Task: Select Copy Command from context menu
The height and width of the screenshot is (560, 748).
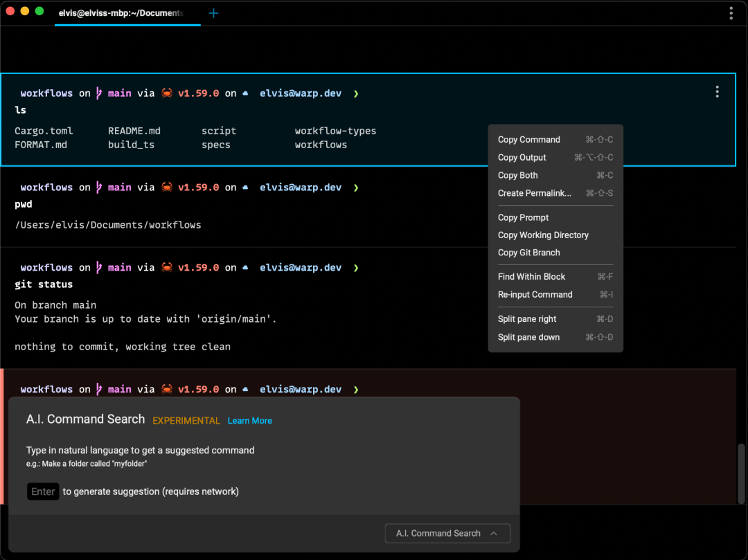Action: pos(529,140)
